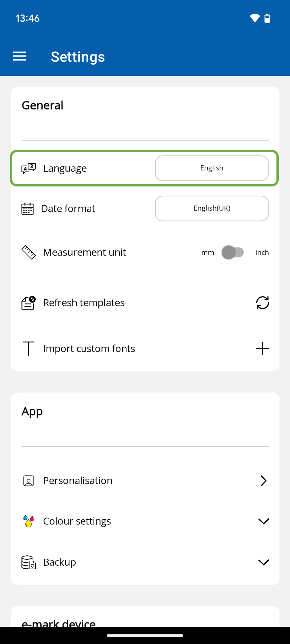Tap the Measurement unit ruler icon
The image size is (290, 644).
click(28, 252)
